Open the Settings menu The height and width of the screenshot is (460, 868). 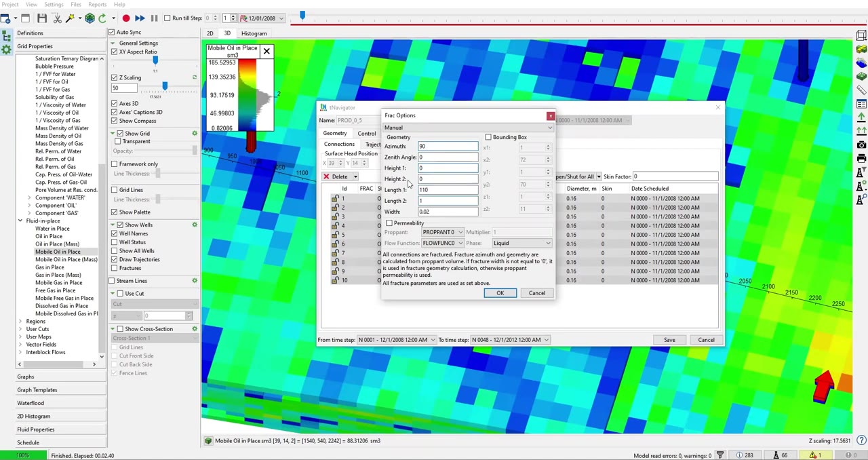point(54,5)
